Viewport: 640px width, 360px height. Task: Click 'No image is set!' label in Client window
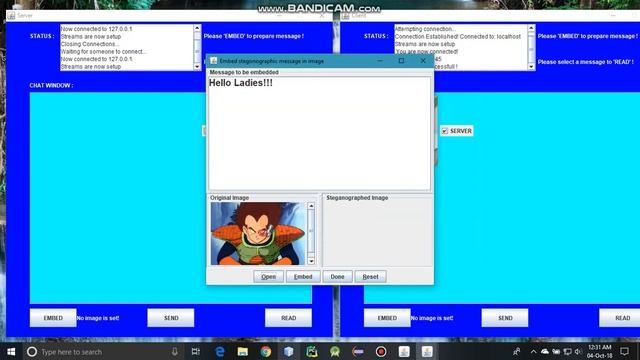[x=432, y=318]
